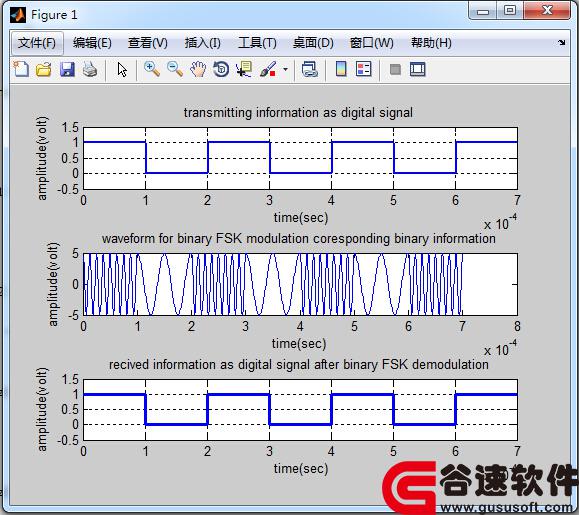
Task: Activate the Zoom Out magnifier tool
Action: 175,69
